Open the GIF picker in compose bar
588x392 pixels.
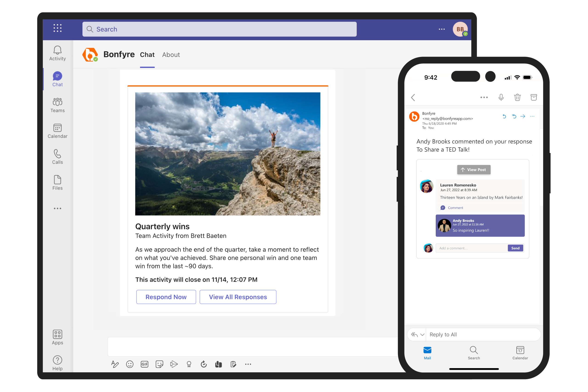(144, 364)
